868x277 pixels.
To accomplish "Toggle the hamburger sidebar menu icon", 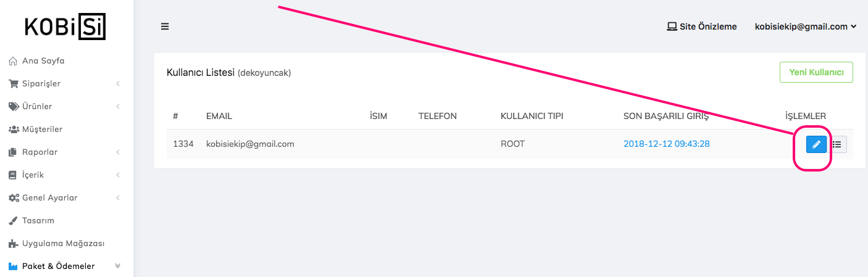I will pos(165,27).
